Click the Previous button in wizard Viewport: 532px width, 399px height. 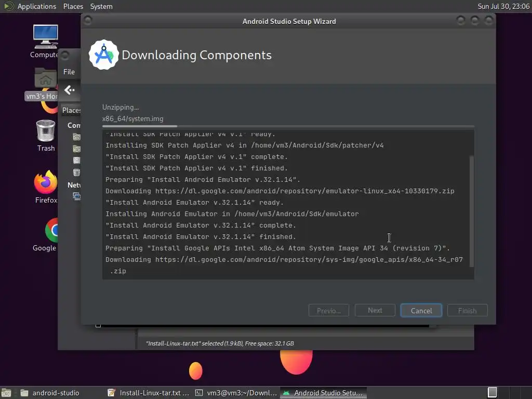point(328,311)
